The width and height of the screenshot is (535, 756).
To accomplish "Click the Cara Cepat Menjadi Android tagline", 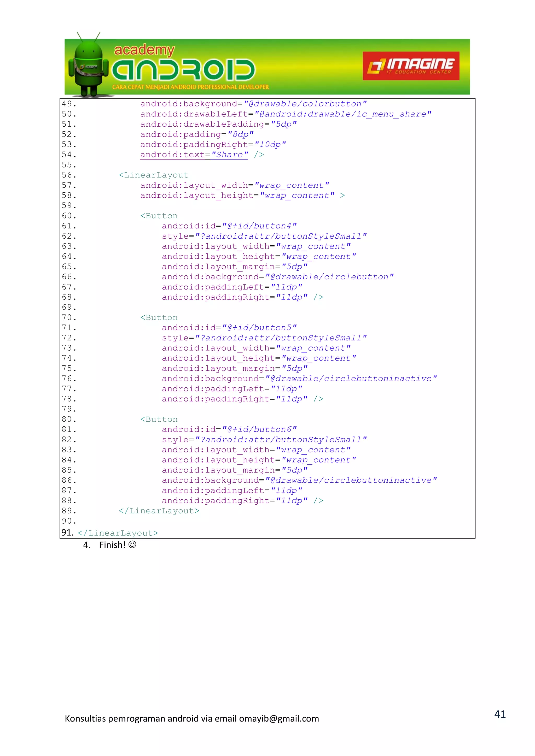I will pos(190,87).
